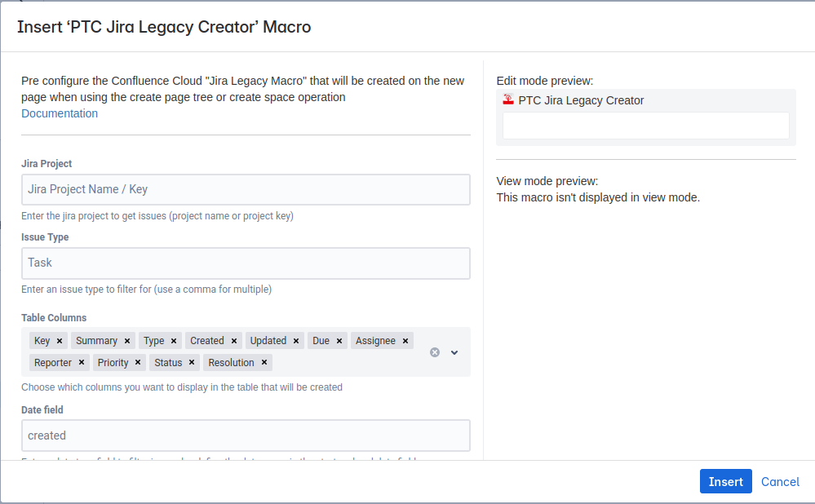Remove the Created column tag
The width and height of the screenshot is (815, 504).
point(234,341)
